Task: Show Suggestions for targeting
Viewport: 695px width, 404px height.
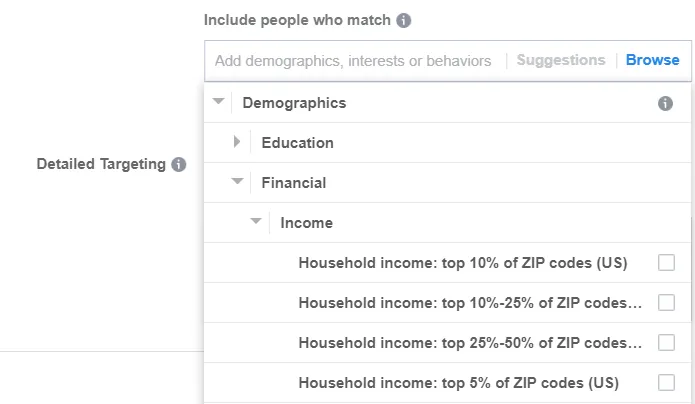Action: tap(561, 60)
